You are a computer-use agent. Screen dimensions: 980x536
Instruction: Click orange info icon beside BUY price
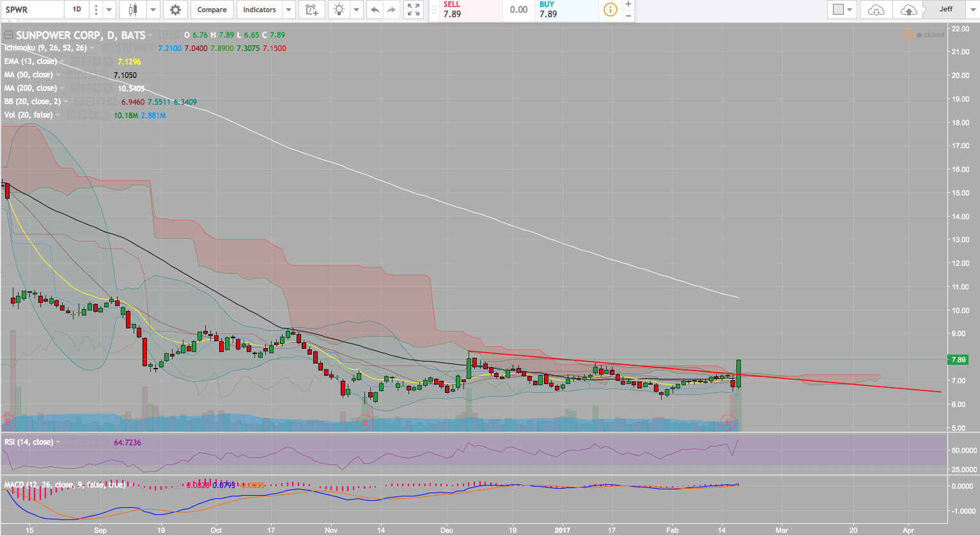pyautogui.click(x=611, y=10)
